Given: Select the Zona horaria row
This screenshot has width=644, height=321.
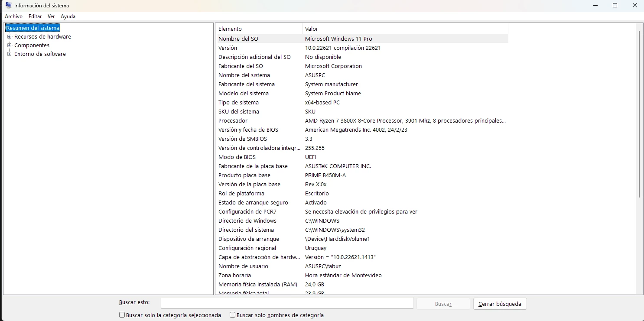Looking at the screenshot, I should click(x=362, y=275).
